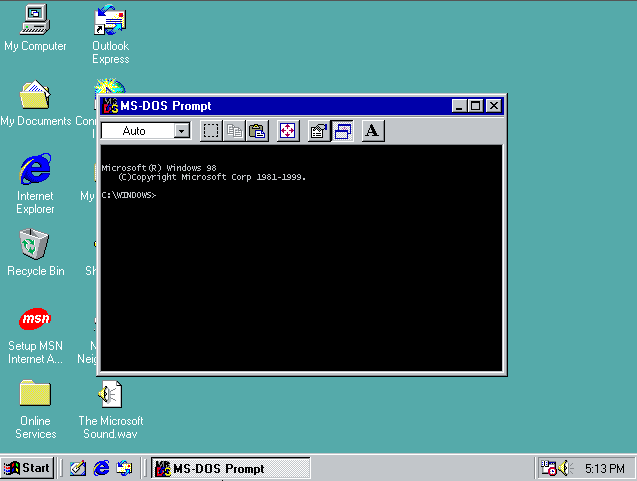The width and height of the screenshot is (637, 481).
Task: Select the Recycle Bin desktop icon
Action: pyautogui.click(x=35, y=245)
